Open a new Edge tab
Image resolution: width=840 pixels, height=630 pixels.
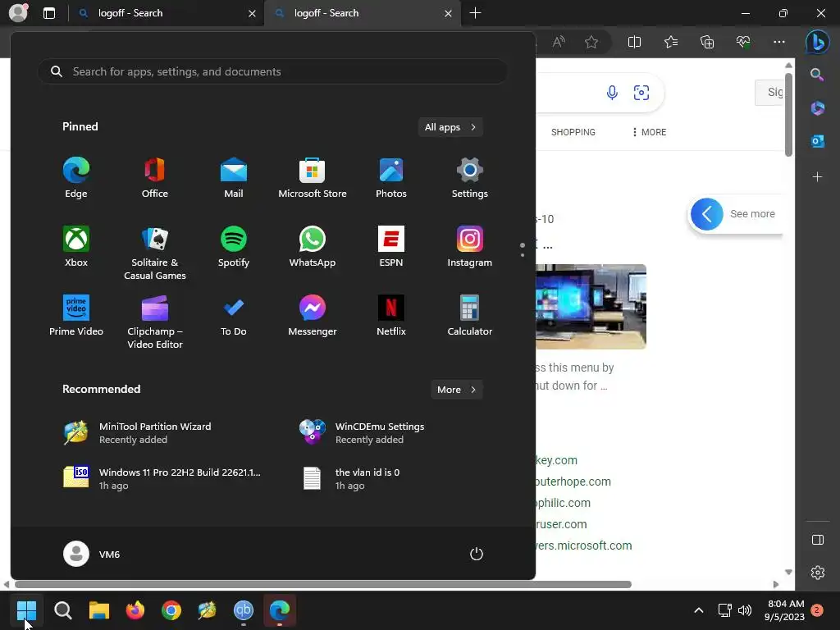[x=475, y=13]
